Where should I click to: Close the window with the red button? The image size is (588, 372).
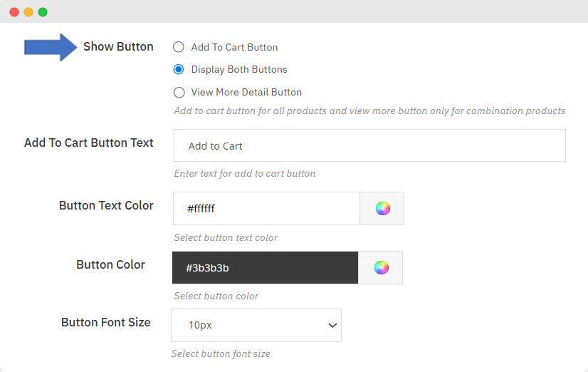(14, 12)
